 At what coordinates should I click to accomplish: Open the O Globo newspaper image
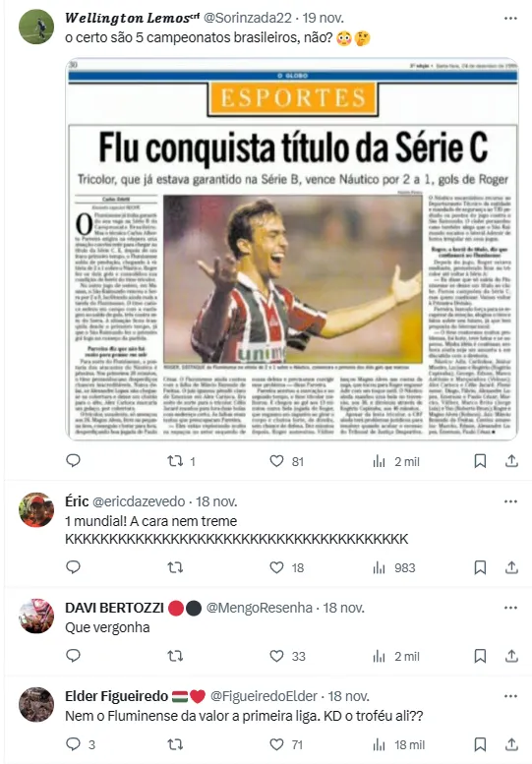coord(292,249)
